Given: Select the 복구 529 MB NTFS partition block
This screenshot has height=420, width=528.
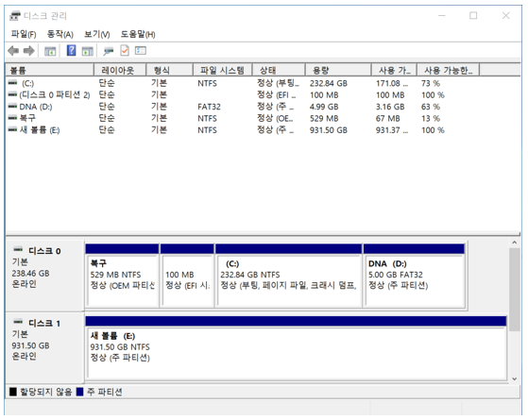Looking at the screenshot, I should click(x=122, y=276).
